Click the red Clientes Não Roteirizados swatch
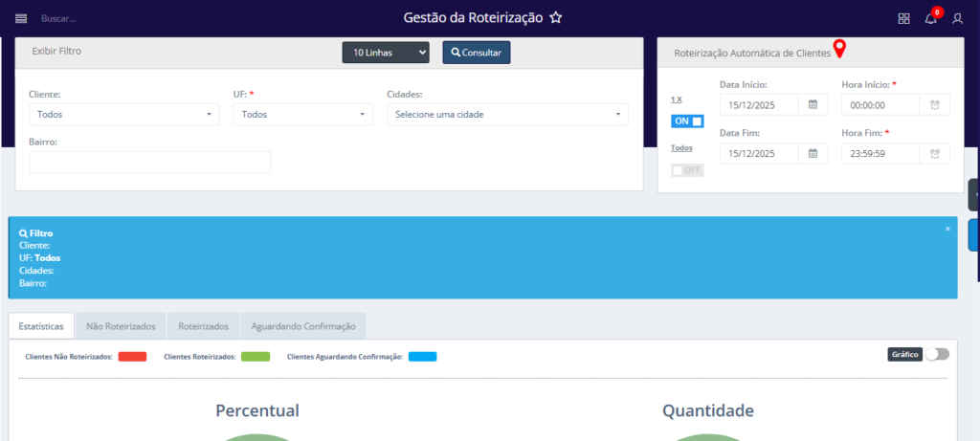980x441 pixels. (132, 357)
